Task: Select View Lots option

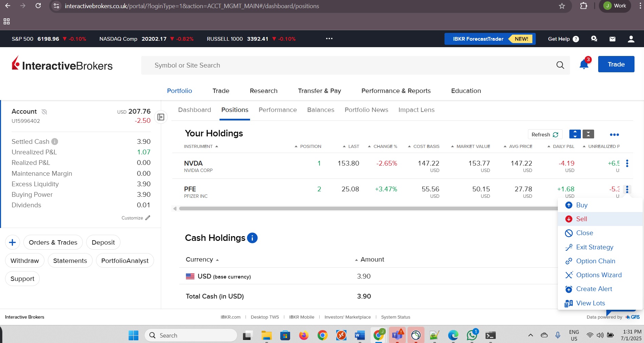Action: (600, 303)
